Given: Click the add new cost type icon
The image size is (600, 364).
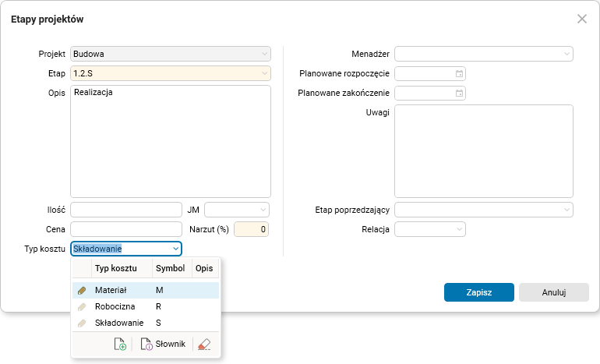Looking at the screenshot, I should pos(120,344).
